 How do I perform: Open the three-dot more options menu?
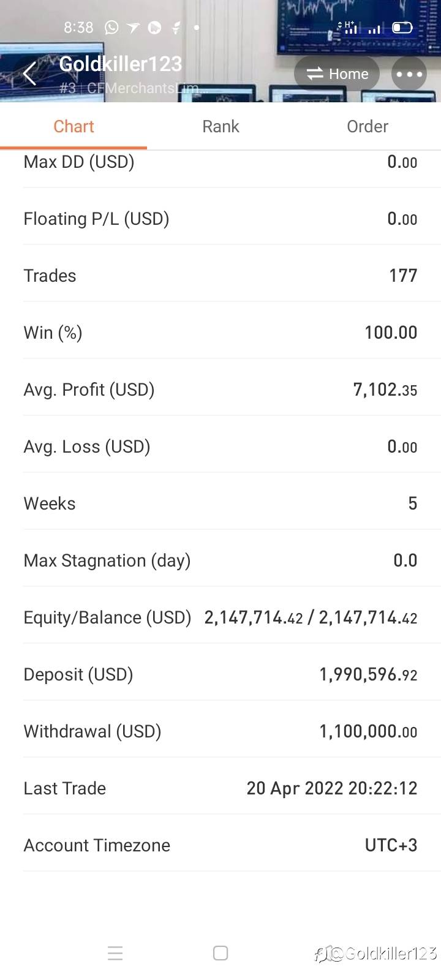tap(409, 74)
